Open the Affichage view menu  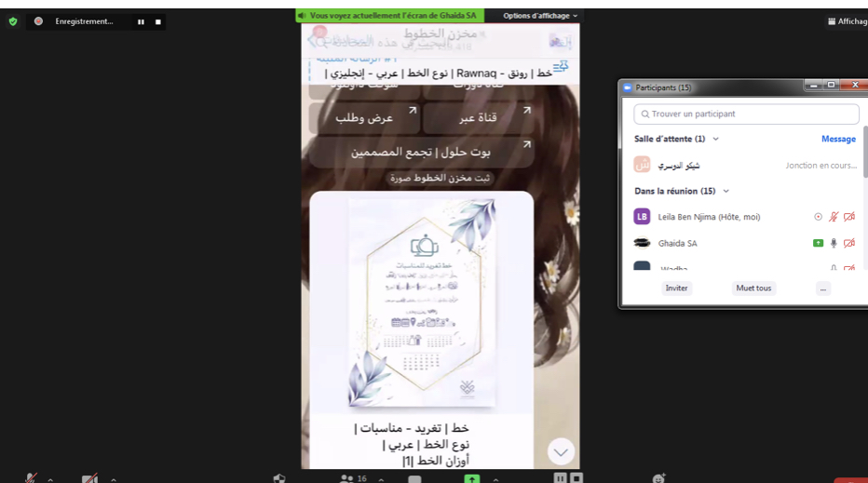[x=848, y=21]
